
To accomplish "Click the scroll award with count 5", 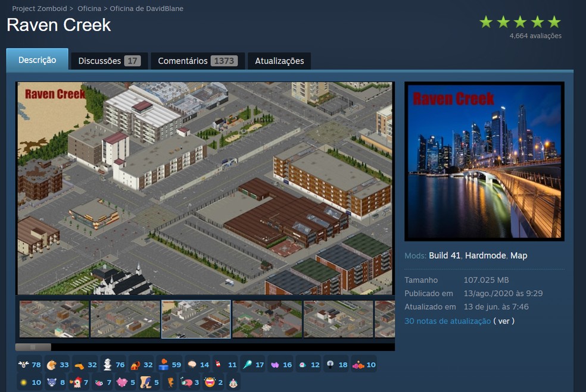I will (x=149, y=382).
